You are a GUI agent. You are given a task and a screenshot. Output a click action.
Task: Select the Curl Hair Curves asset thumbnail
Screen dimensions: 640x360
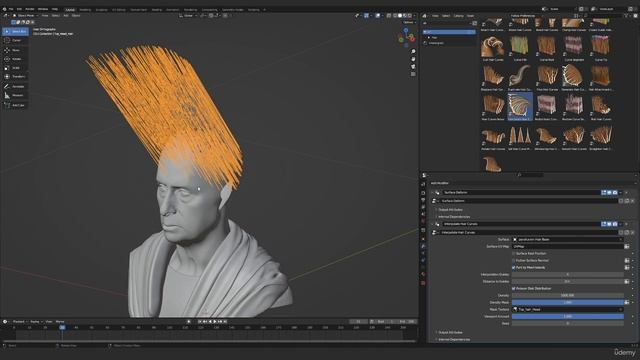click(493, 49)
